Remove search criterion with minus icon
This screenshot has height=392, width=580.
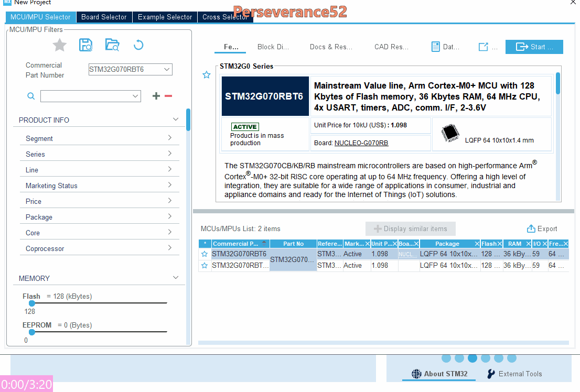point(168,96)
